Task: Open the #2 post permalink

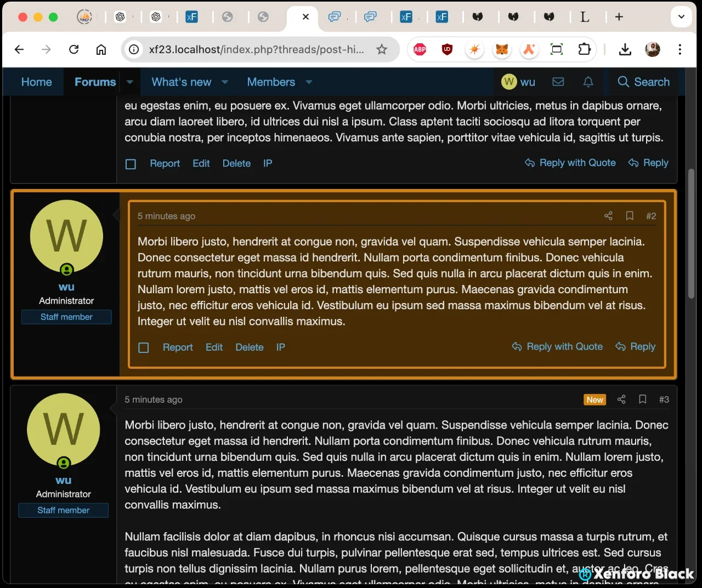Action: [651, 216]
